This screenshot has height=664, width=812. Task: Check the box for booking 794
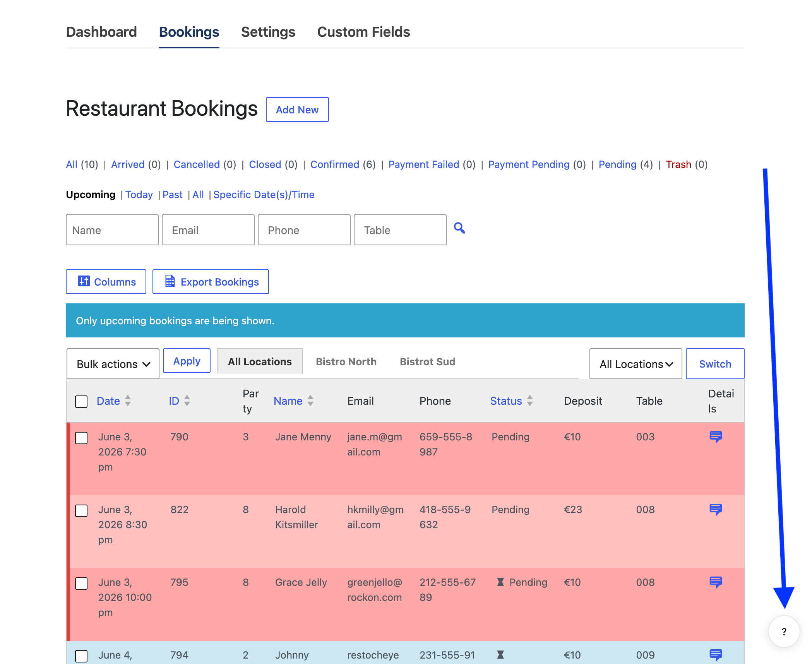point(81,656)
